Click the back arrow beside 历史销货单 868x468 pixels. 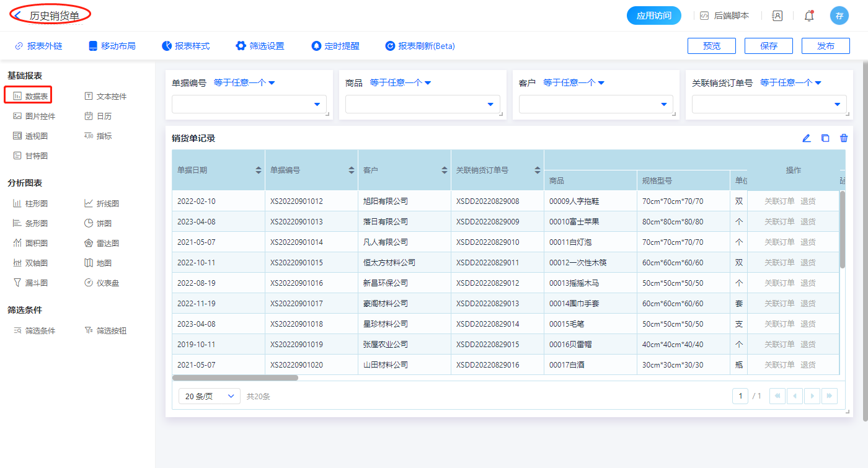coord(19,15)
